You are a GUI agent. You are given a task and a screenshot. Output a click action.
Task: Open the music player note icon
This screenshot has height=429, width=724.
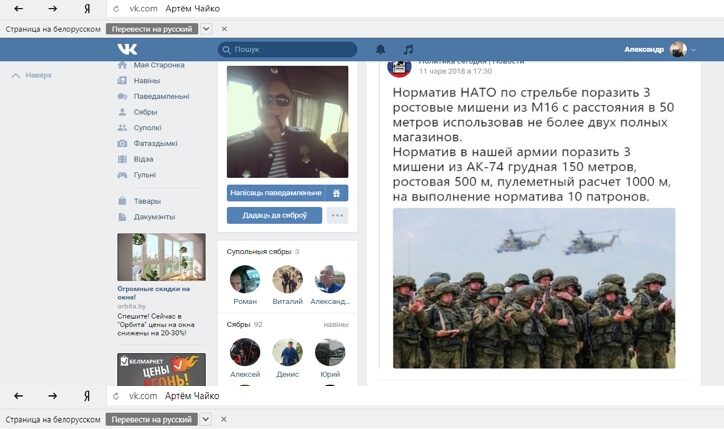click(x=408, y=49)
